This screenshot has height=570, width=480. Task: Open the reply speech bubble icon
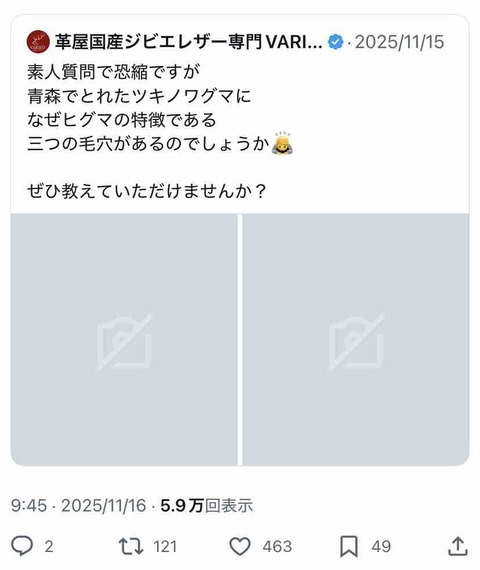pyautogui.click(x=22, y=546)
